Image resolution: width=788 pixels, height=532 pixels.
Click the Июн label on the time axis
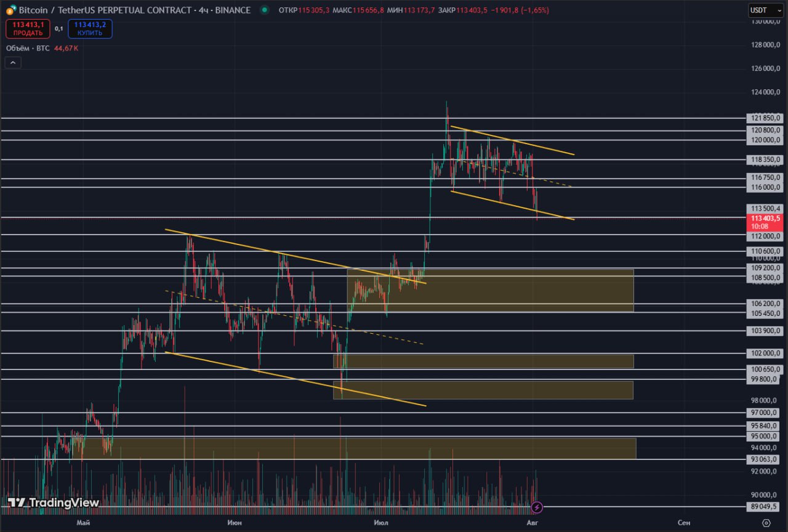(x=234, y=523)
